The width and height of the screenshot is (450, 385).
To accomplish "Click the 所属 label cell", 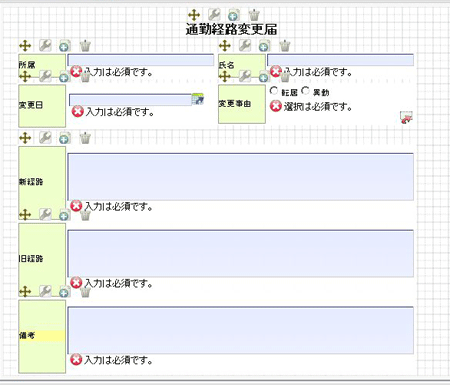I will 42,65.
